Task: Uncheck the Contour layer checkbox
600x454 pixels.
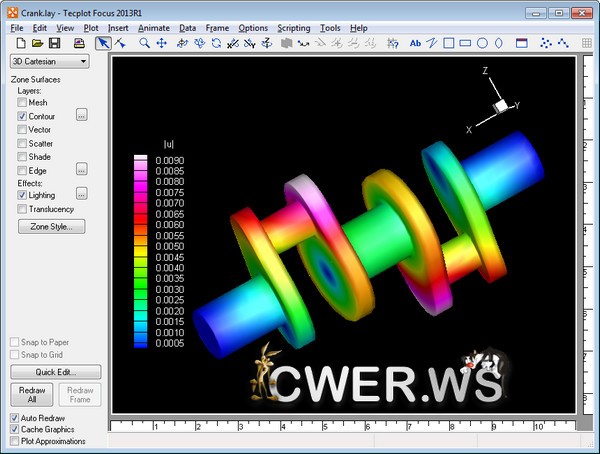Action: 22,117
